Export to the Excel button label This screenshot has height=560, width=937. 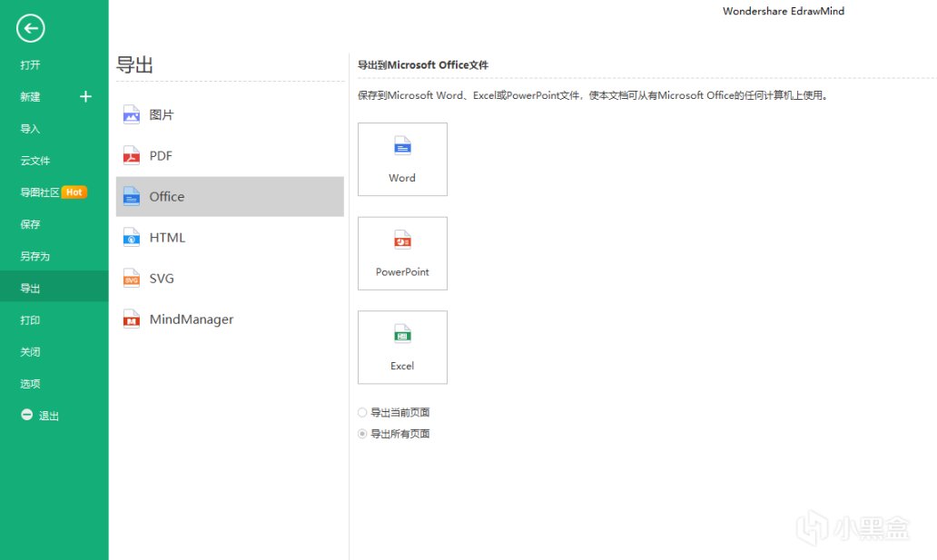402,366
